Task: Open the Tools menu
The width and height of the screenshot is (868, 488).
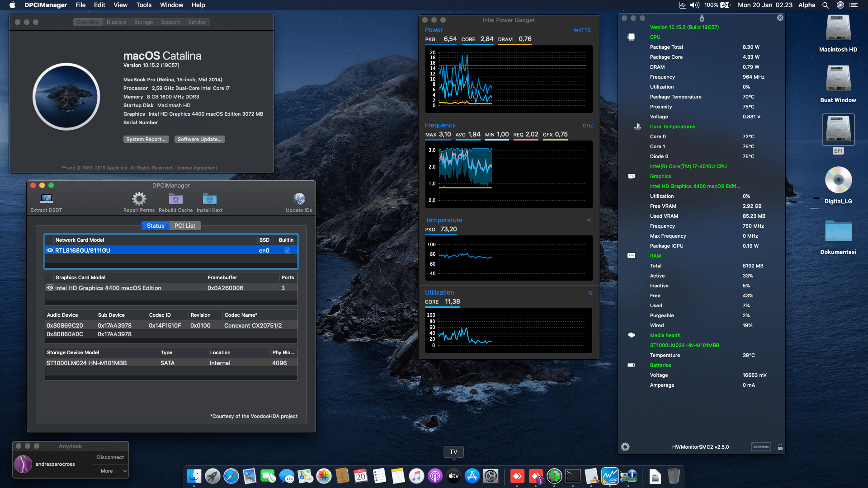Action: click(x=144, y=5)
